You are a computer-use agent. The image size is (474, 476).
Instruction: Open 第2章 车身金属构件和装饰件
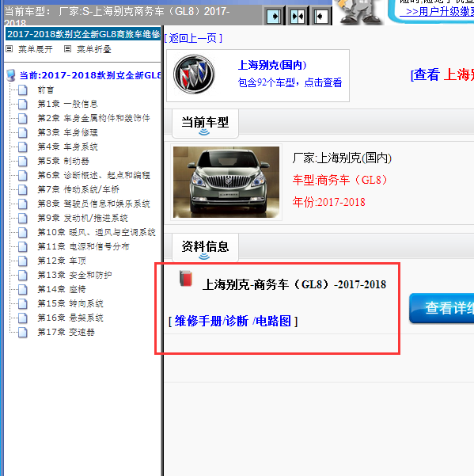[93, 118]
